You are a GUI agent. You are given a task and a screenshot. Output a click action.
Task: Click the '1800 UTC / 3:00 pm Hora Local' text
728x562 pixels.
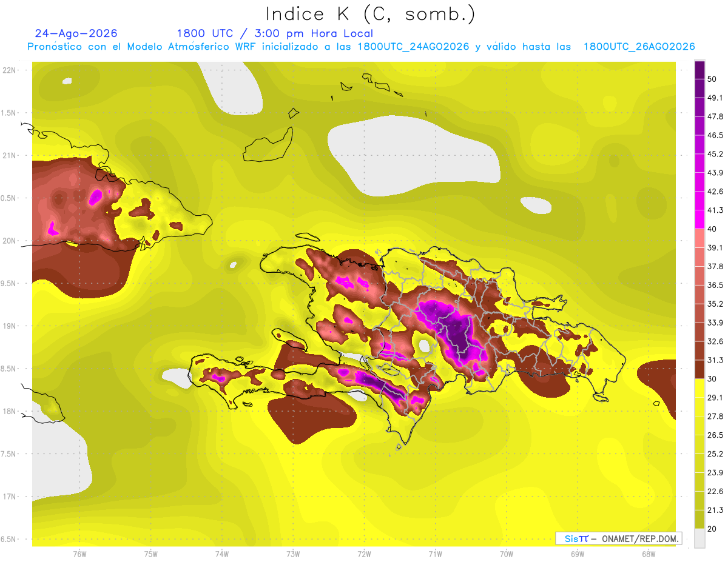click(x=275, y=33)
